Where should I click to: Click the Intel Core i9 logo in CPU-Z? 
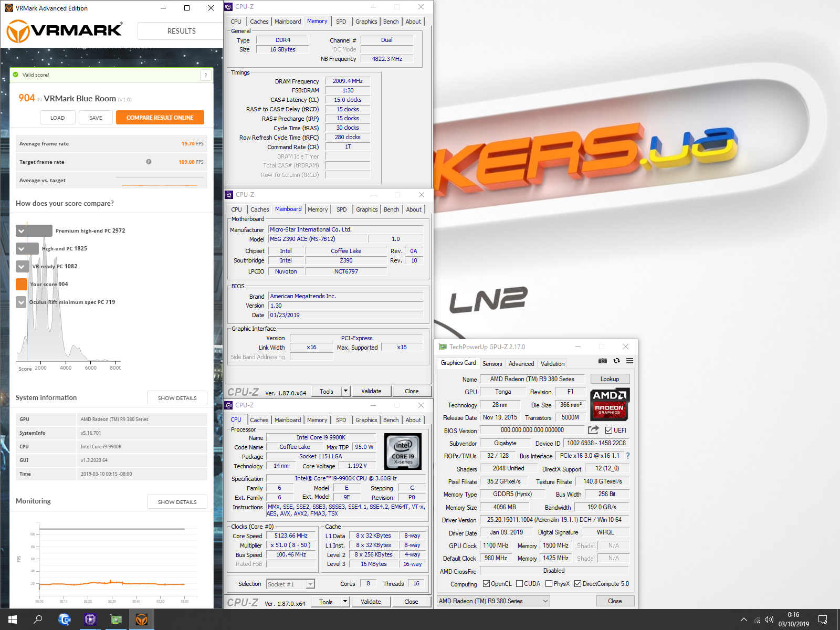click(403, 451)
